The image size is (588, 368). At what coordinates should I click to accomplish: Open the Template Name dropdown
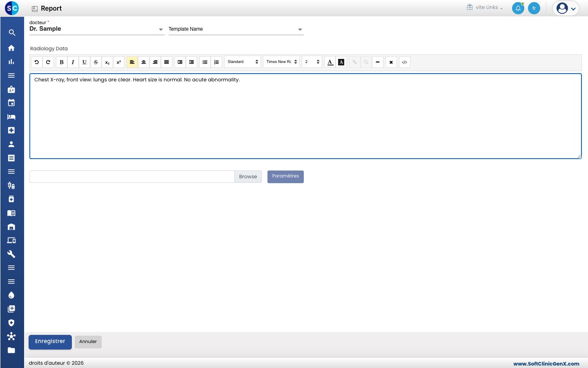tap(236, 29)
